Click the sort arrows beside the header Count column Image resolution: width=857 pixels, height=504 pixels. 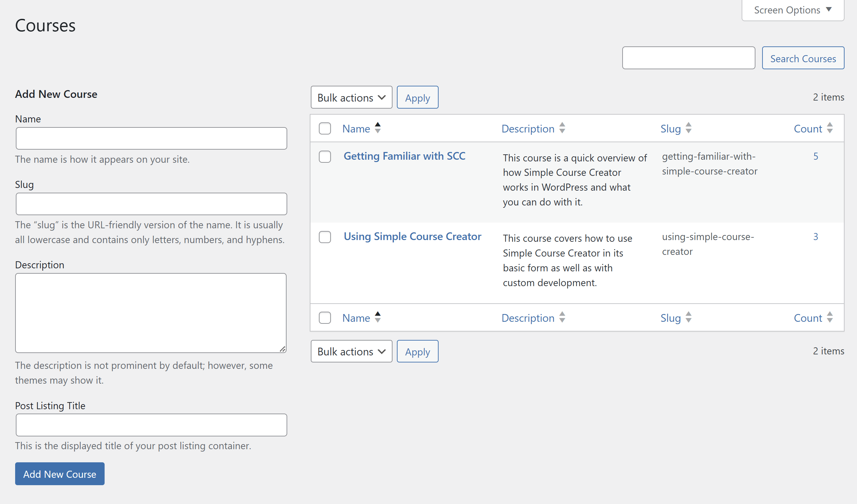coord(830,128)
